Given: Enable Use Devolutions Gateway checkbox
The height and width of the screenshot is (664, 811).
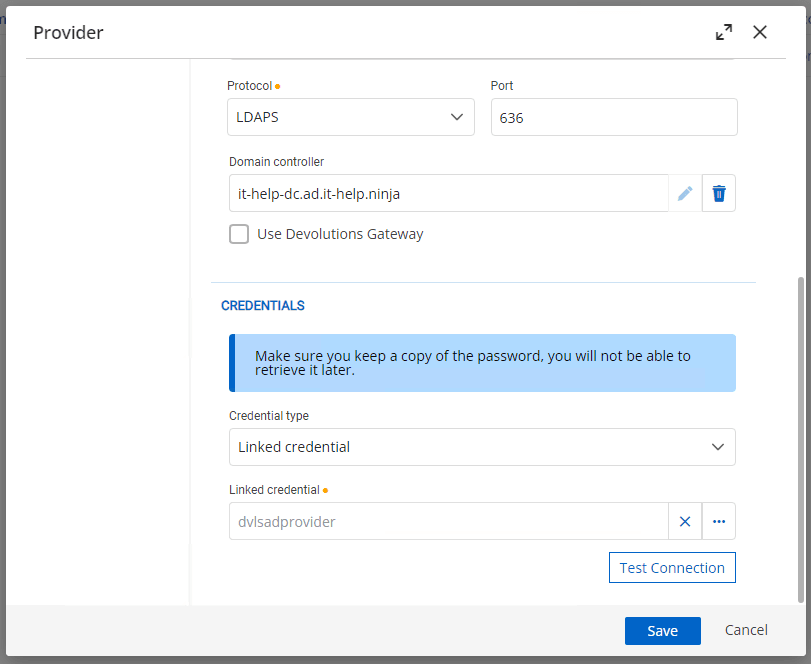Looking at the screenshot, I should [x=239, y=234].
